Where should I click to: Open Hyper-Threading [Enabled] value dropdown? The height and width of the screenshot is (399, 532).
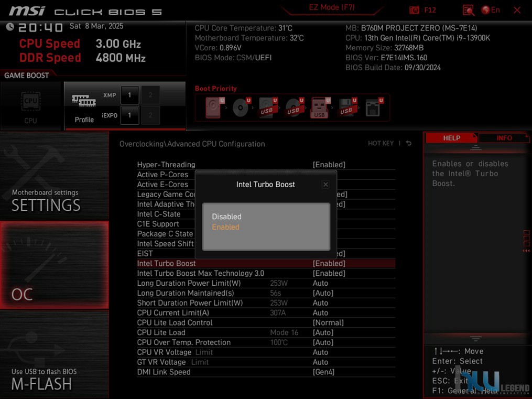pyautogui.click(x=329, y=165)
